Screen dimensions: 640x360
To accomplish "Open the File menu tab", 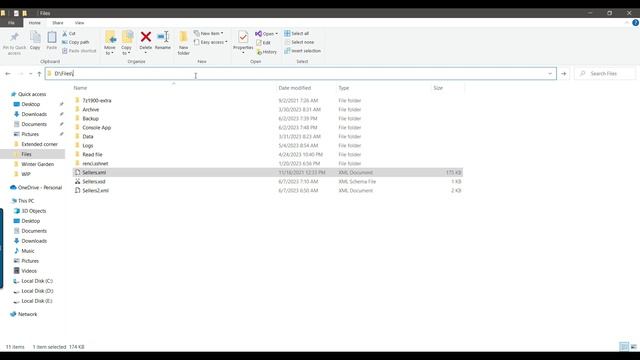I will (x=11, y=23).
